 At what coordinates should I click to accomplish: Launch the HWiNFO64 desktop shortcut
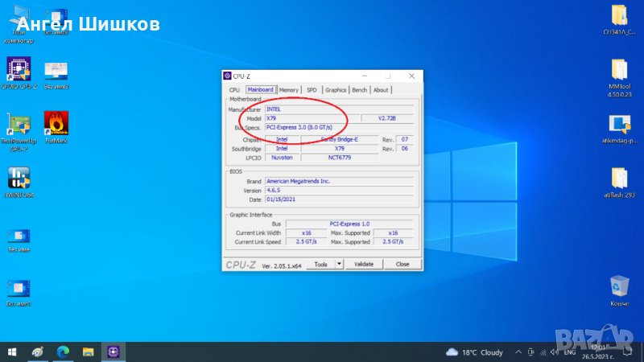(x=19, y=178)
